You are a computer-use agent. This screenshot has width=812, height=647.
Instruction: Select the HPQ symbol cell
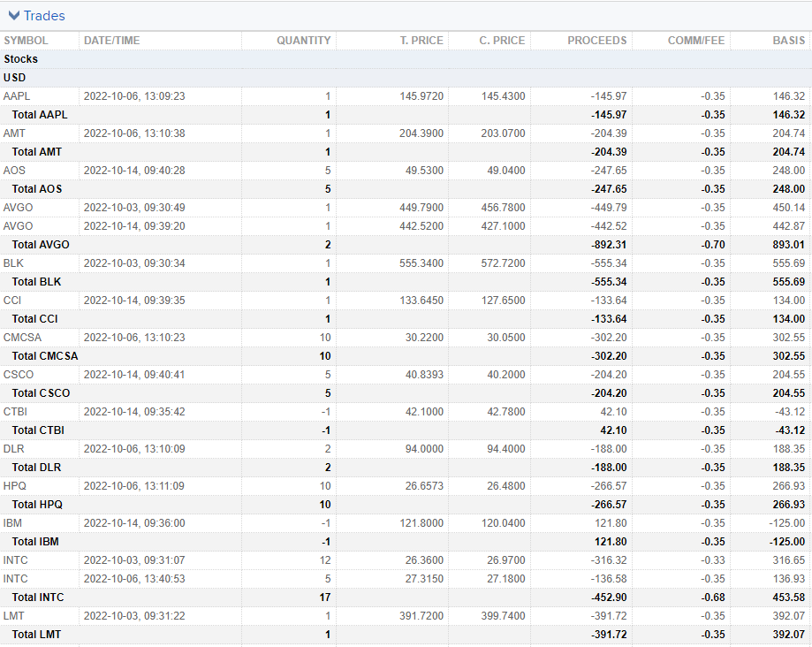pos(14,486)
